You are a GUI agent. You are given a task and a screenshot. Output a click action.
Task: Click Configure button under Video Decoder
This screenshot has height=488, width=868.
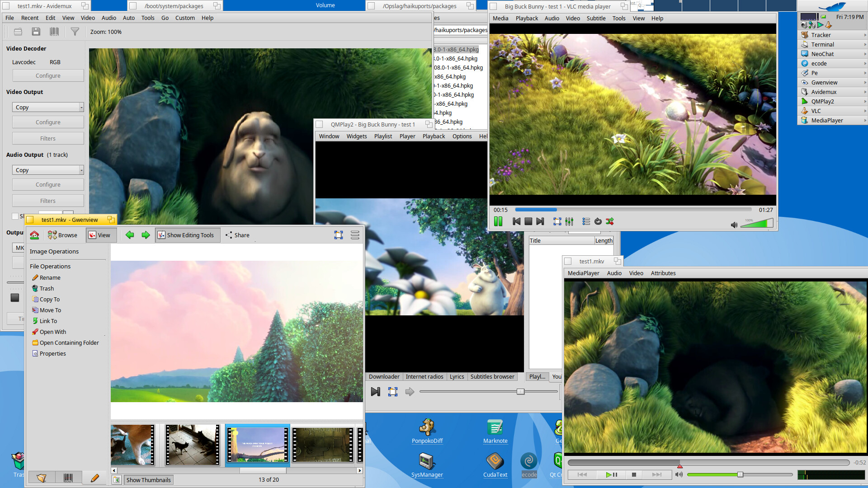pos(48,75)
